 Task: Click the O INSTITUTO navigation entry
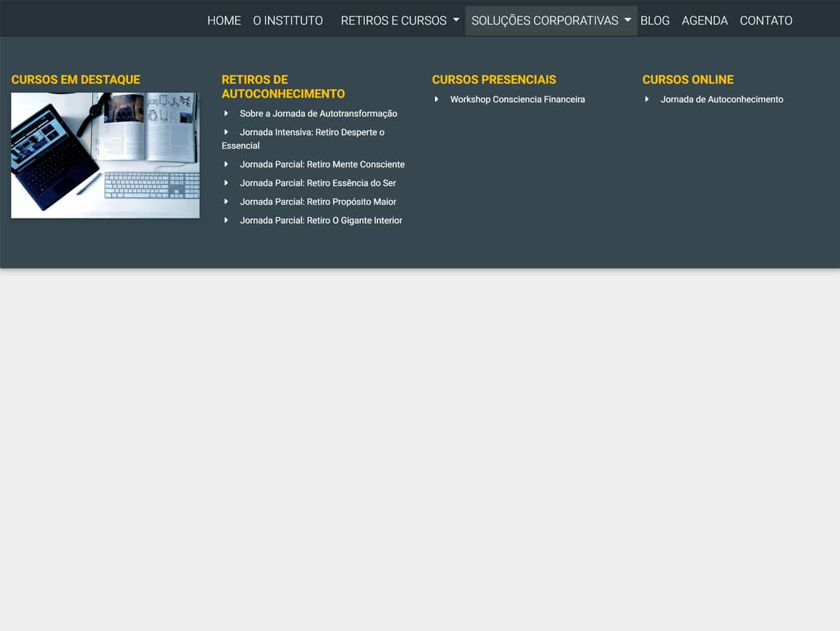click(x=287, y=20)
